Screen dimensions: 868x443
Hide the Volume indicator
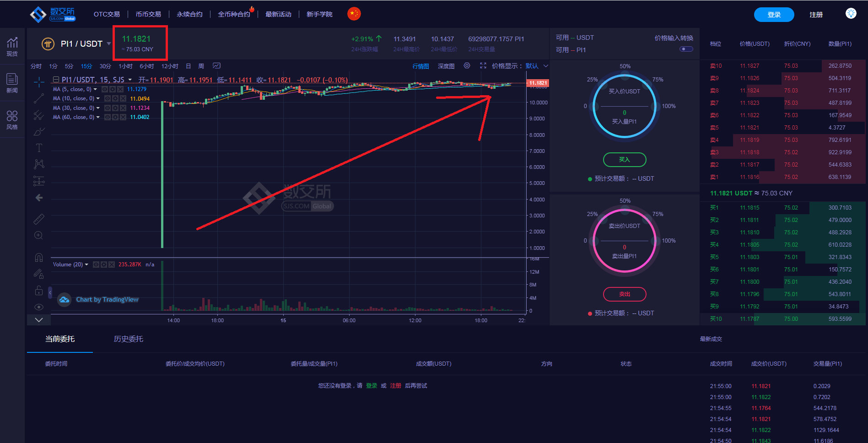tap(96, 265)
